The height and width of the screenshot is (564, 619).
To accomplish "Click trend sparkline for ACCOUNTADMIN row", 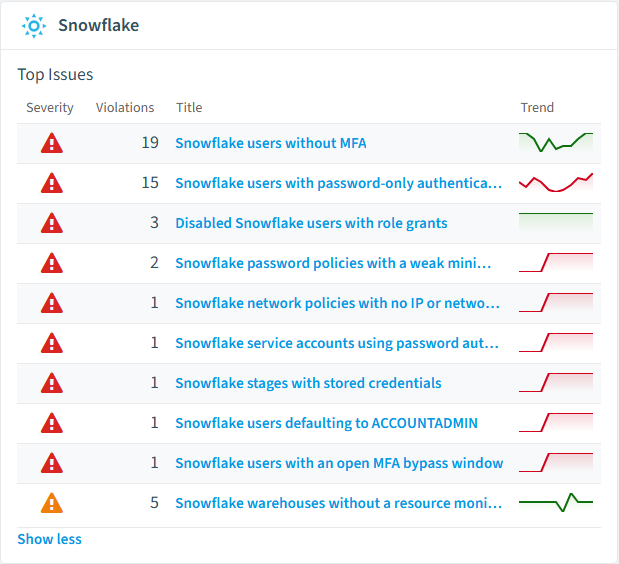I will (x=556, y=423).
